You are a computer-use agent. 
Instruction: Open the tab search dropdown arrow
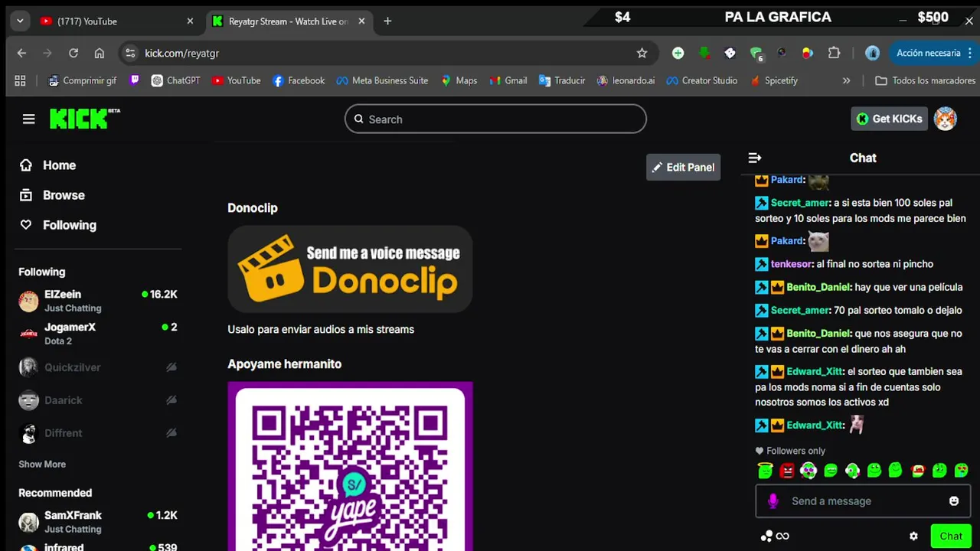20,21
